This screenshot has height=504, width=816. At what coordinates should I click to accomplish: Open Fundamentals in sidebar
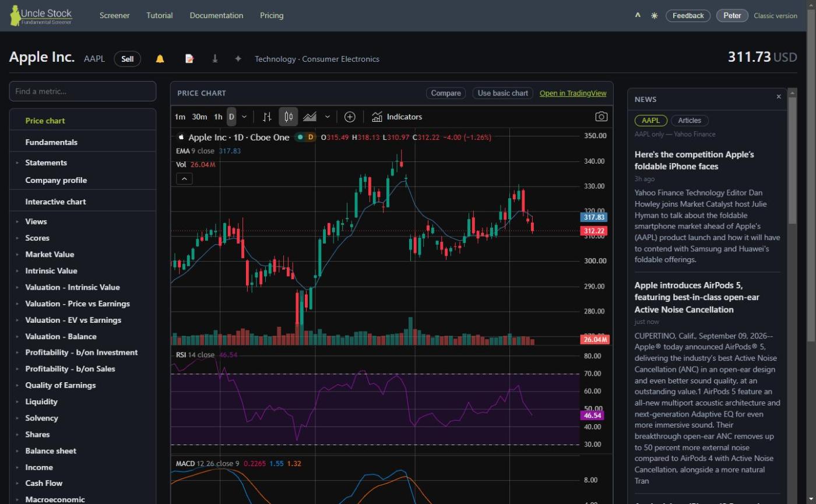(51, 142)
